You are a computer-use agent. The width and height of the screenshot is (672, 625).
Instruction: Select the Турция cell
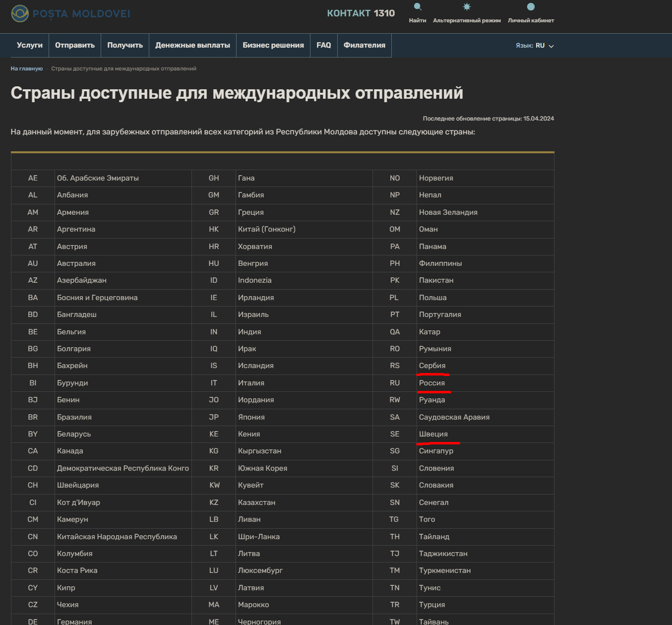(x=486, y=605)
